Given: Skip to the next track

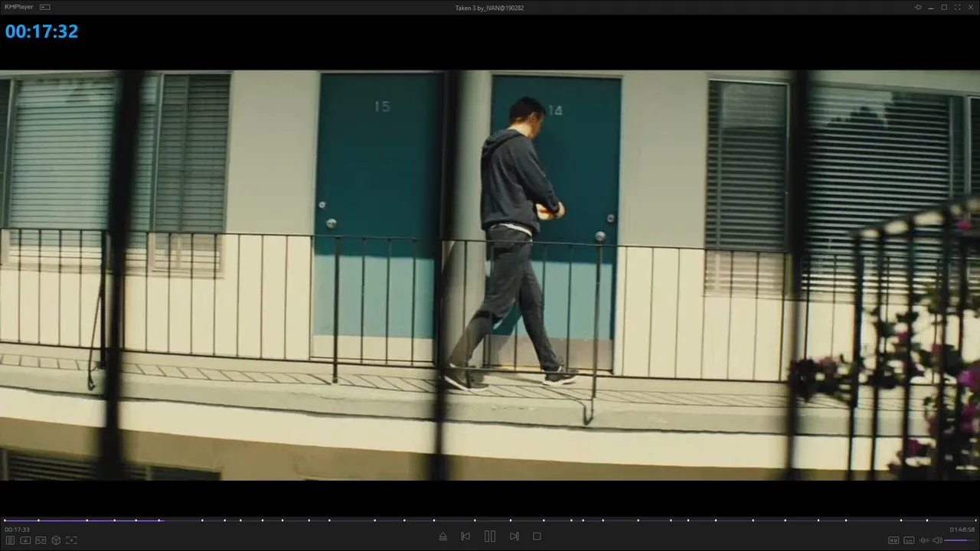Looking at the screenshot, I should 514,536.
